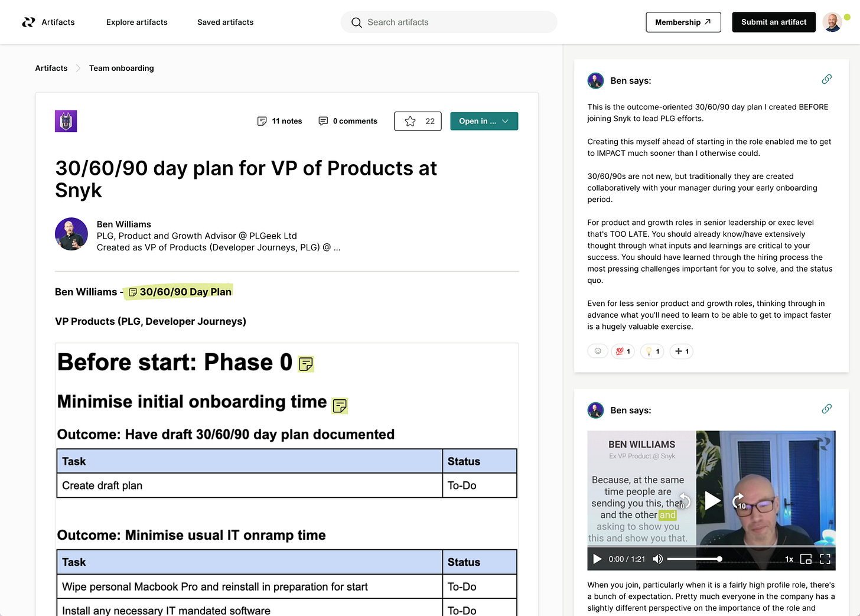Open the user profile avatar menu
This screenshot has width=860, height=616.
tap(832, 22)
